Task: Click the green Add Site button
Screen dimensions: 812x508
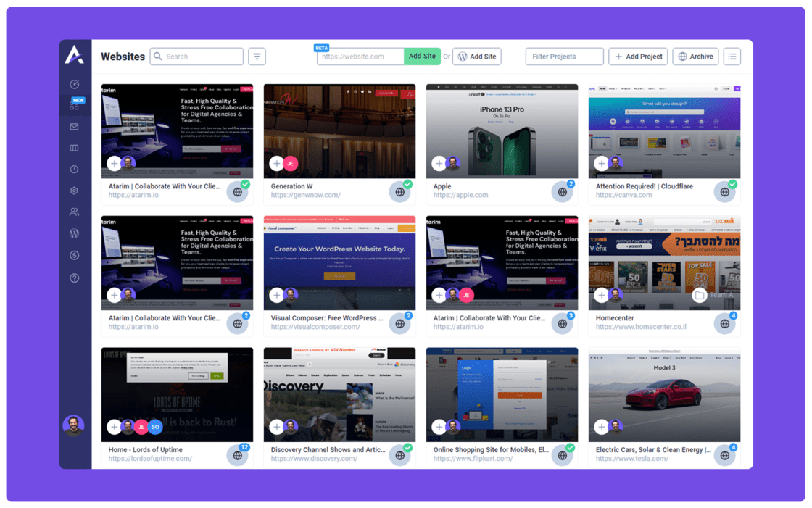Action: click(x=422, y=57)
